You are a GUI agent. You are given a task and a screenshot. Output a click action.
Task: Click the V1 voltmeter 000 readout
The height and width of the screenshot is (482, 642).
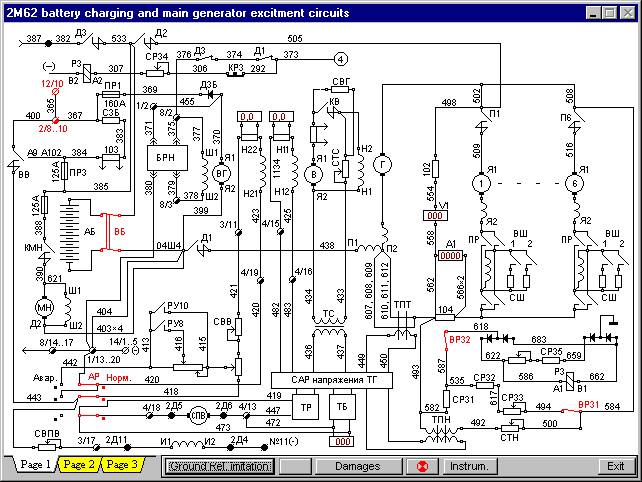[435, 215]
